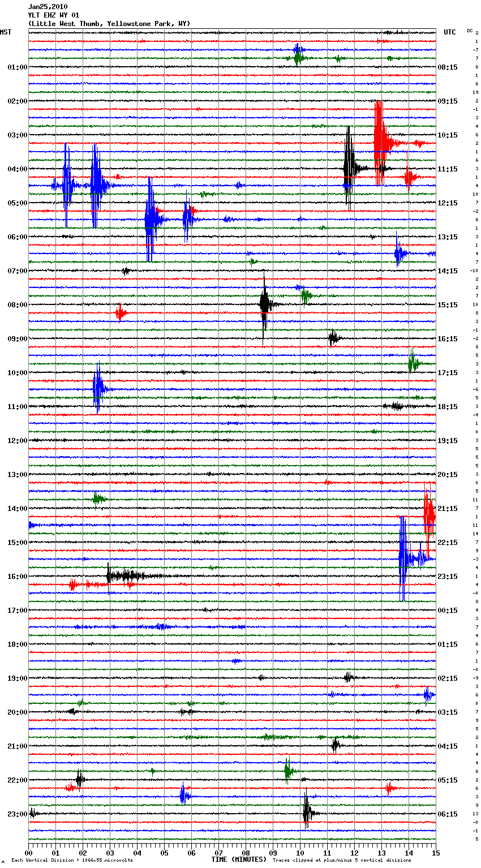
Task: Click the 21:15 UTC time label
Action: (448, 509)
